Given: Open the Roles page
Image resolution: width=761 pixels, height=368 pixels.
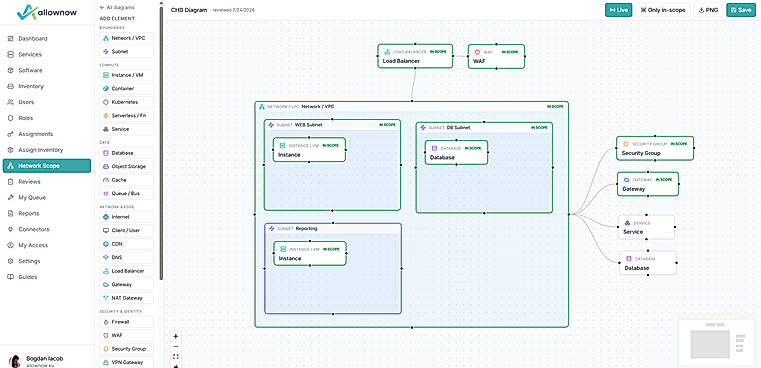Looking at the screenshot, I should (x=47, y=118).
